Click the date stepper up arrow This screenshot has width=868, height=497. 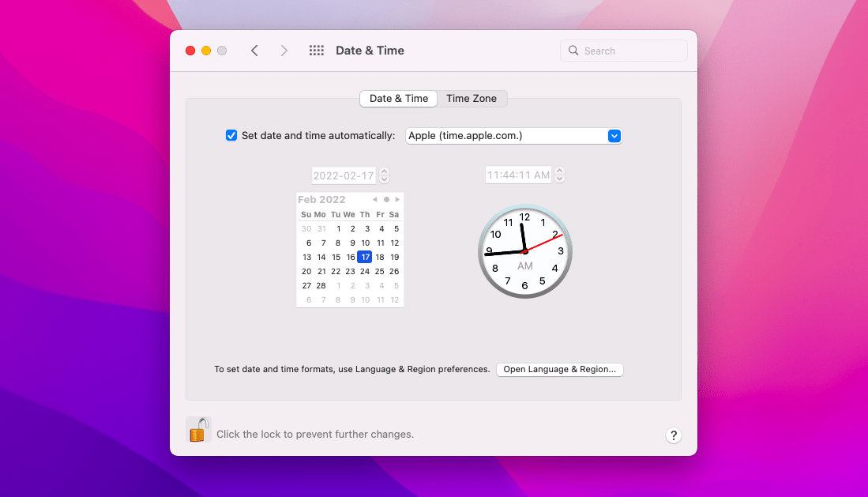click(x=384, y=171)
